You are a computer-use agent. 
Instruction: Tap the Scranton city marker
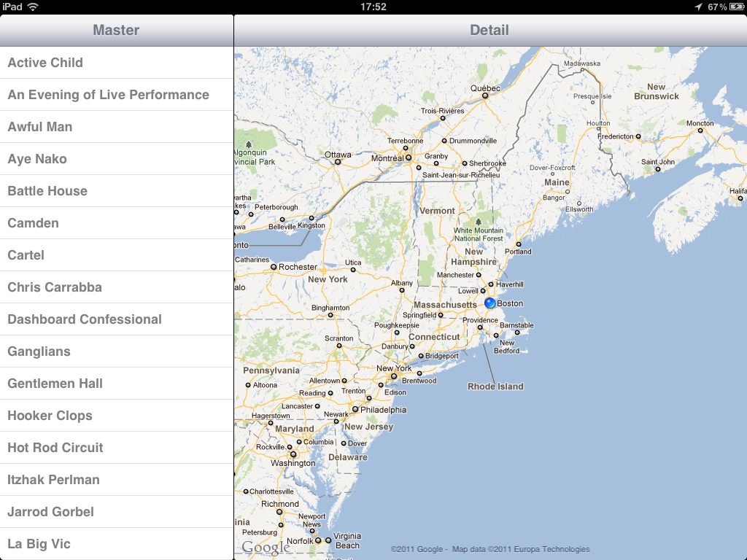pyautogui.click(x=339, y=346)
